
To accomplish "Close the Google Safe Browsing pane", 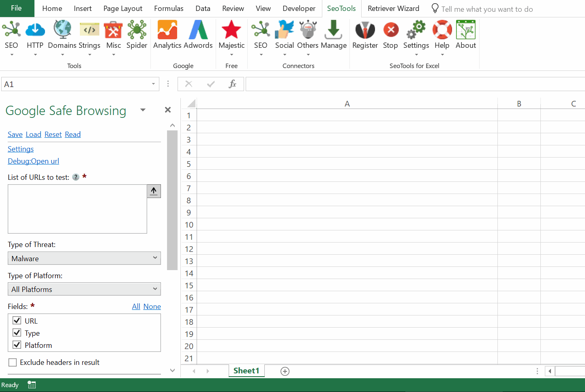I will [x=168, y=110].
